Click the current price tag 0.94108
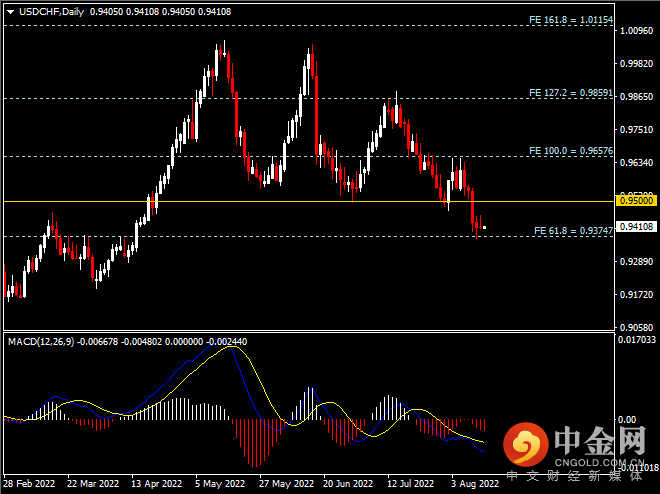The width and height of the screenshot is (660, 494). (x=636, y=227)
